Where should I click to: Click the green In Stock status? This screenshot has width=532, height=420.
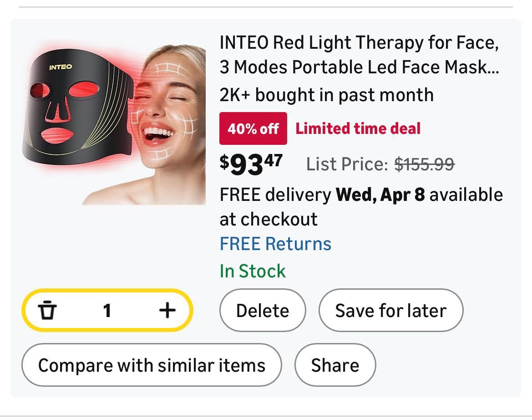253,271
